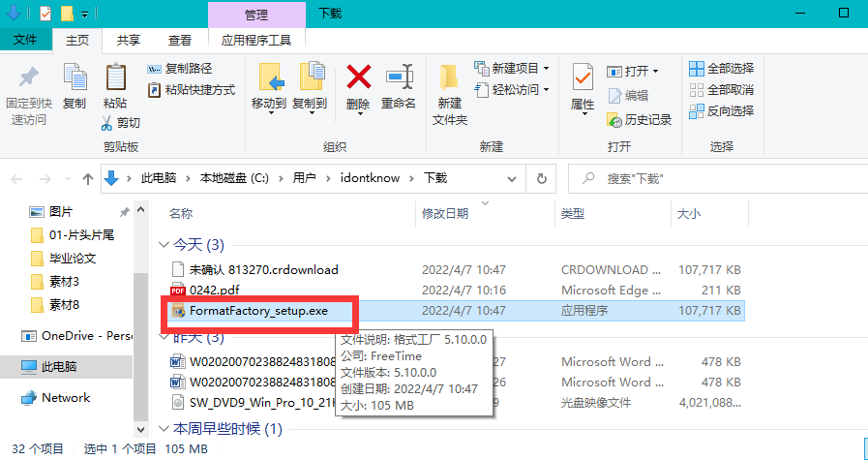
Task: Click the Up one level arrow
Action: [x=87, y=178]
